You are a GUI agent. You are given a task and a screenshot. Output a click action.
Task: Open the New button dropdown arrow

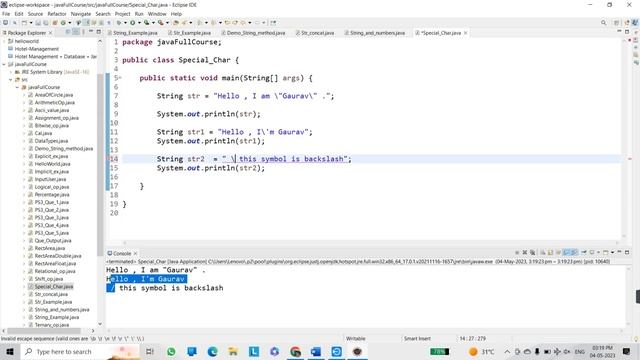coord(31,23)
